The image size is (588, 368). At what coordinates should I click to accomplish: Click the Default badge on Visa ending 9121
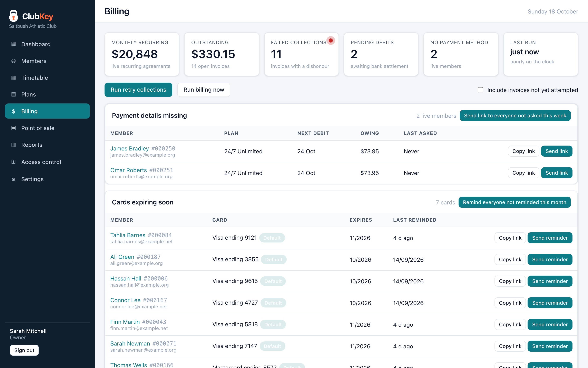point(272,238)
